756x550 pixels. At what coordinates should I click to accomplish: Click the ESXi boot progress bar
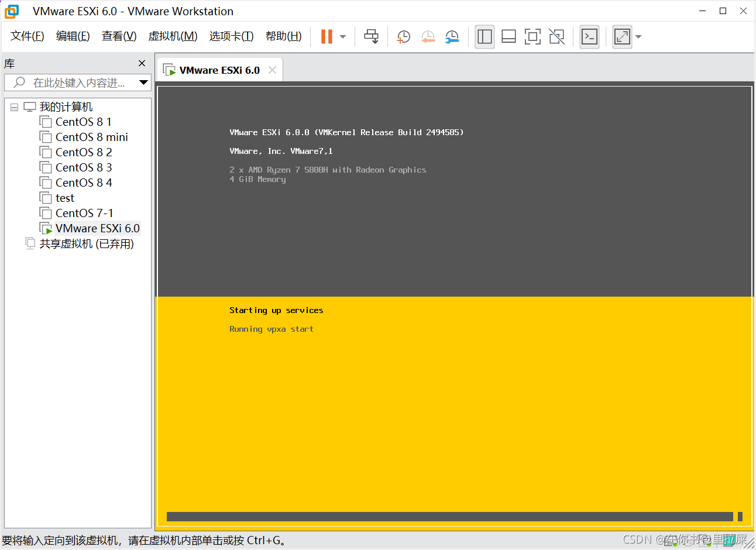(454, 517)
